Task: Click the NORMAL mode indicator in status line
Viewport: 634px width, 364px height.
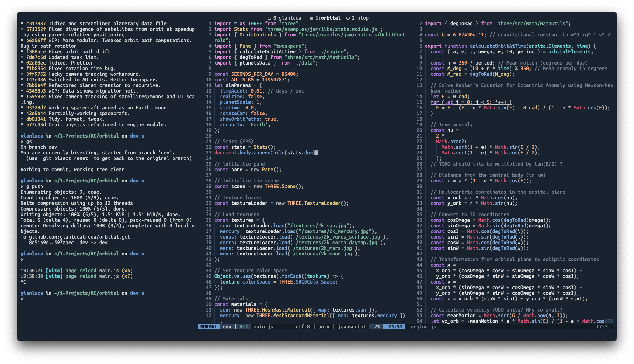Action: coord(208,327)
